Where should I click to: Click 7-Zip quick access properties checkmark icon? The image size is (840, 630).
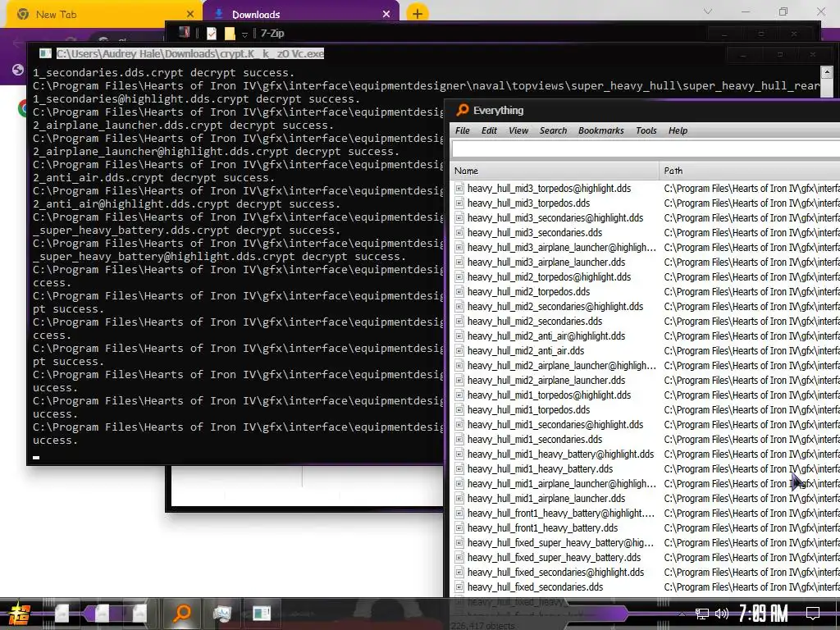pos(212,34)
